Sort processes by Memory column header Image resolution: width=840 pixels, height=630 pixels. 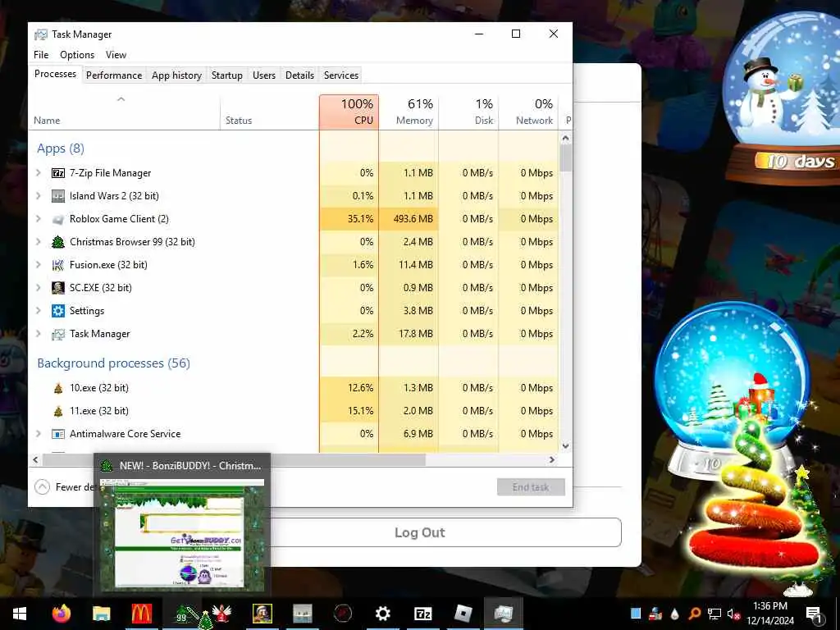pyautogui.click(x=409, y=112)
